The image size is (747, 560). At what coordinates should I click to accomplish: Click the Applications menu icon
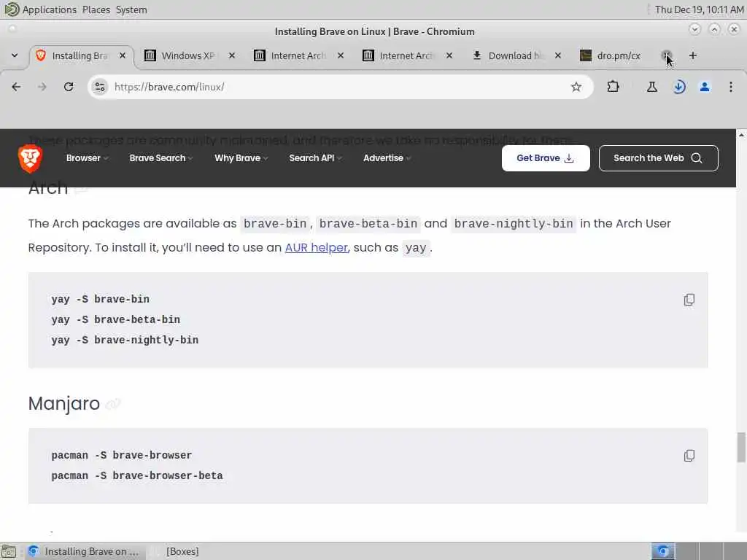tap(11, 9)
